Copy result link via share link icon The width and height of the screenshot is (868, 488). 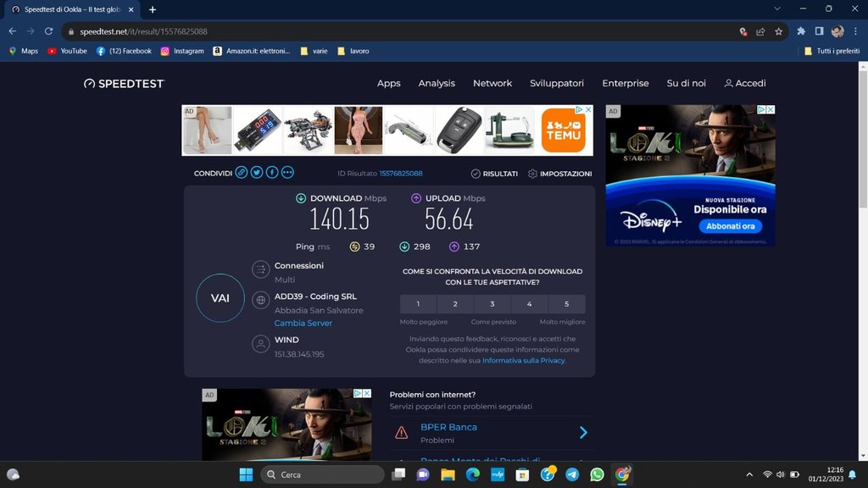(x=242, y=173)
